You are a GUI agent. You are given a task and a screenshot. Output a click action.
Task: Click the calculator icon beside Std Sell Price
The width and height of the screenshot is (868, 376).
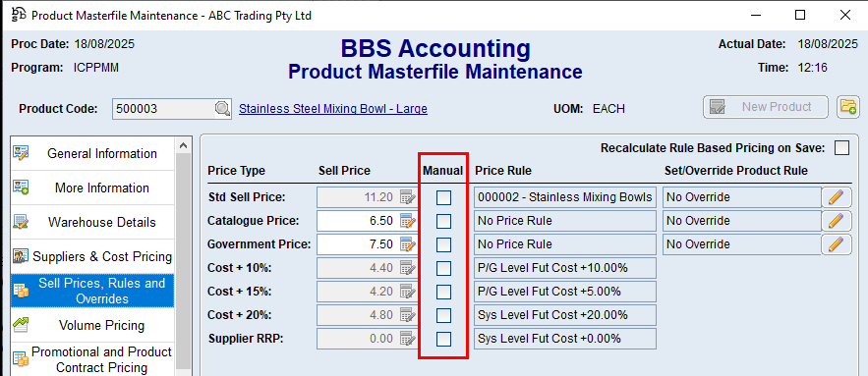407,197
